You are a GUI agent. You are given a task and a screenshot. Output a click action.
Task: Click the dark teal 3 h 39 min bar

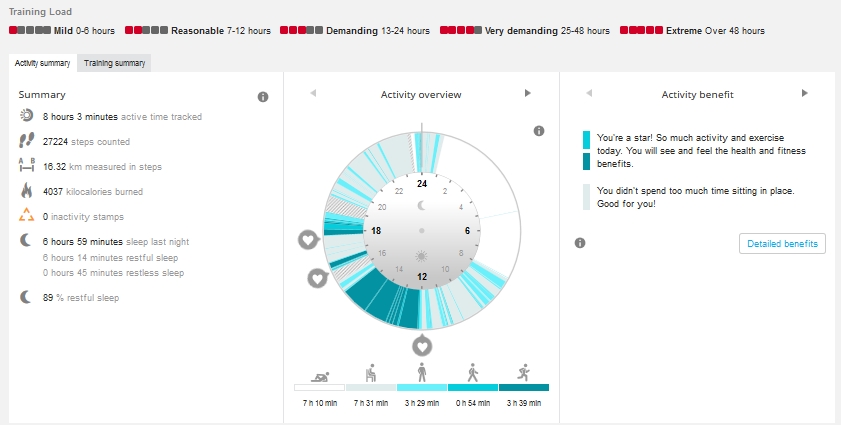524,388
